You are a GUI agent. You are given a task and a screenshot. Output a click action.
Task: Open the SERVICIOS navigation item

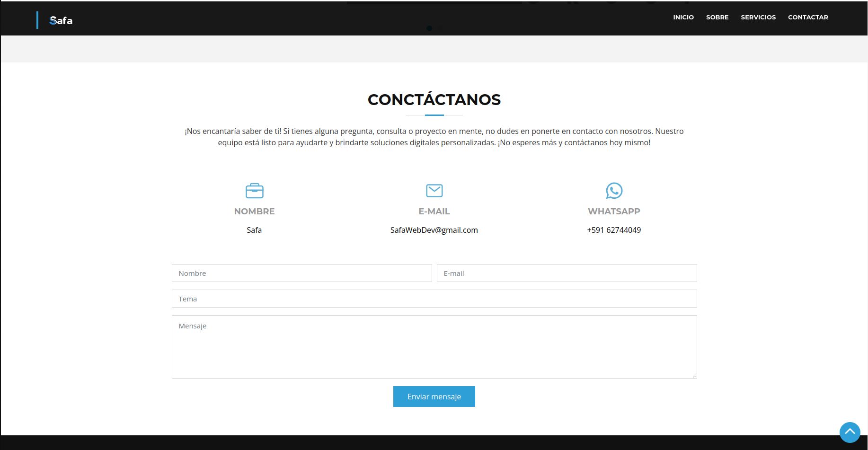758,17
